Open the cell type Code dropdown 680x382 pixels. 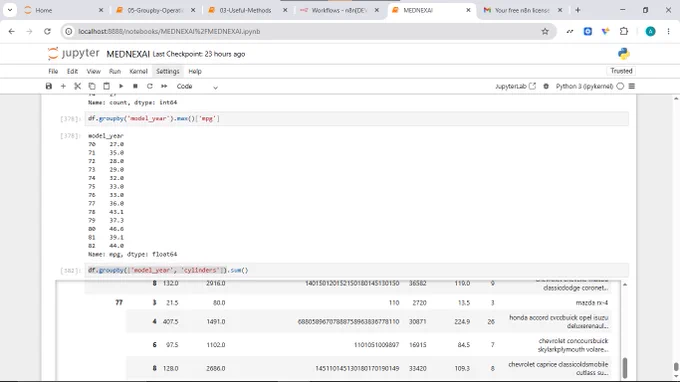197,86
